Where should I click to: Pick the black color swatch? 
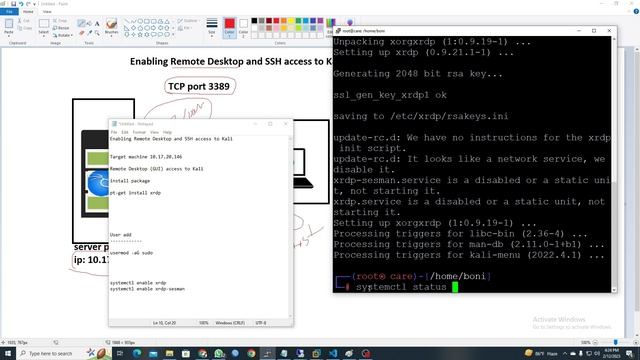tap(254, 20)
